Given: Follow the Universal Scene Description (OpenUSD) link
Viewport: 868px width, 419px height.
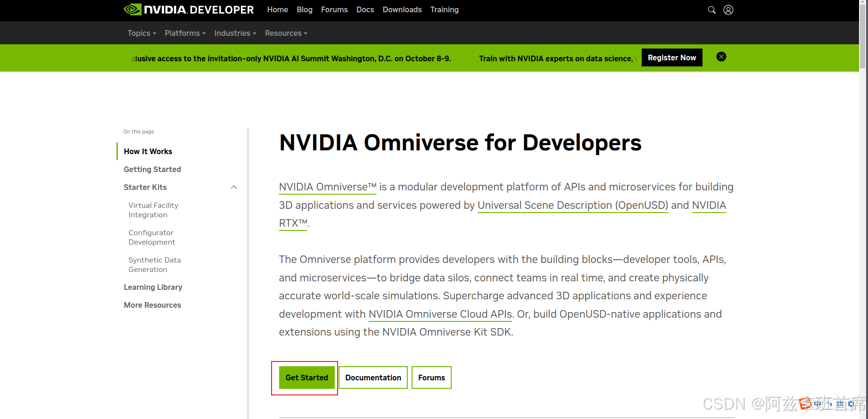Looking at the screenshot, I should point(572,205).
